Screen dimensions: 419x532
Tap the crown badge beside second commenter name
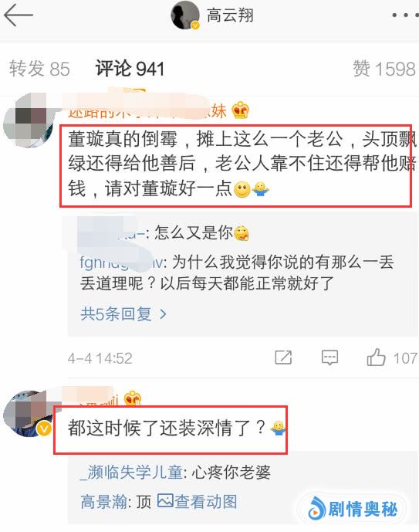[132, 398]
